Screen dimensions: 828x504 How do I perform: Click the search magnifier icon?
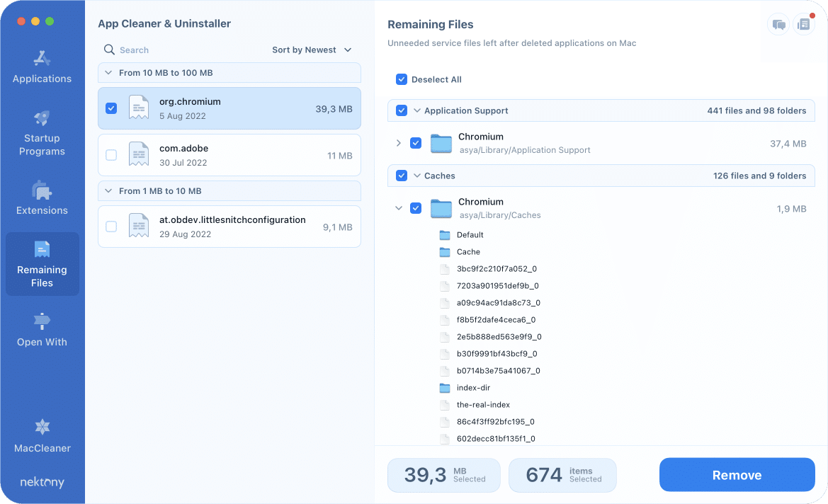[109, 50]
